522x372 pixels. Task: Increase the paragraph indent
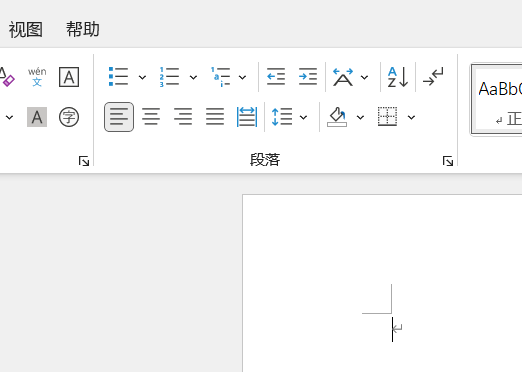pos(308,77)
